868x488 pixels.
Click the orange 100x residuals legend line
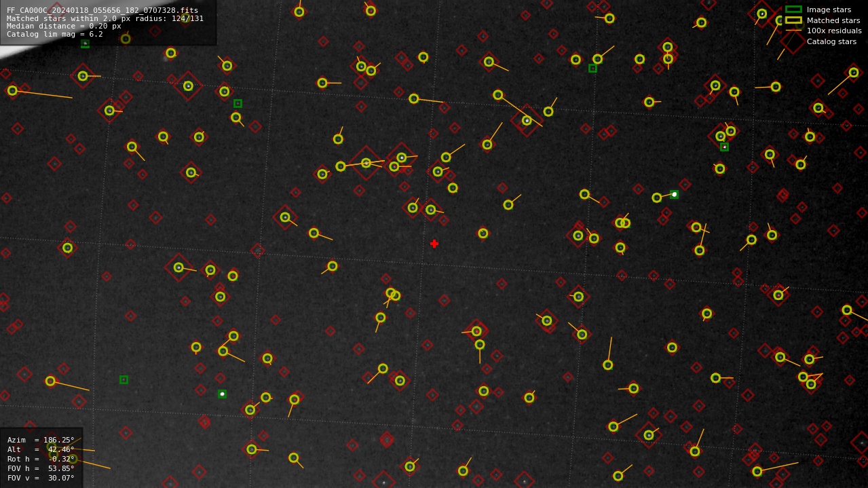(x=793, y=31)
